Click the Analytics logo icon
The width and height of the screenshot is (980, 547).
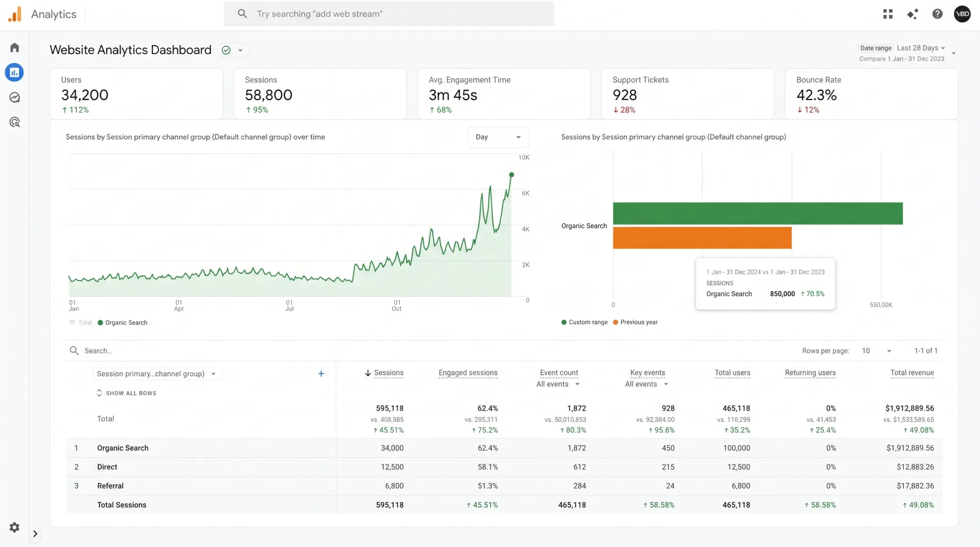(x=15, y=14)
